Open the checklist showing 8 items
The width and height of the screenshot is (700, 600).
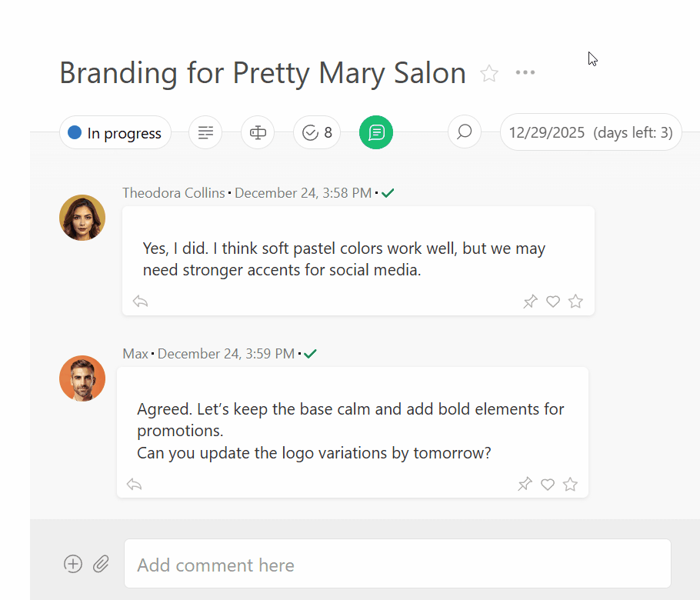pos(316,132)
